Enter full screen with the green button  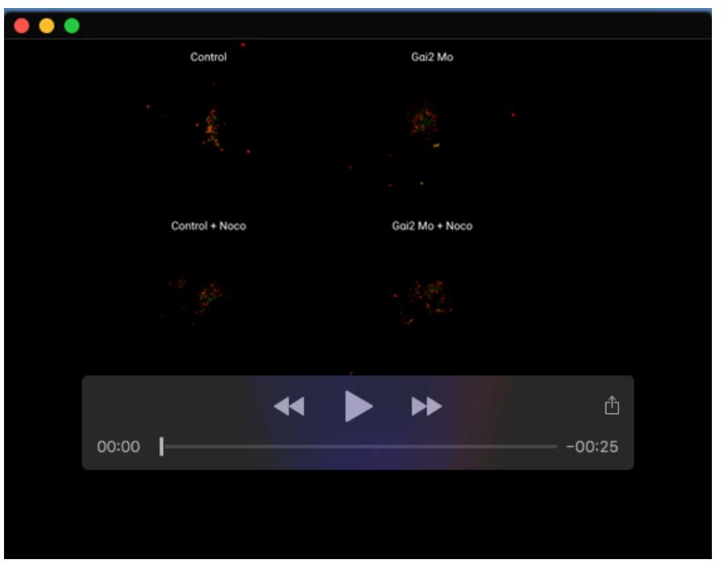pyautogui.click(x=72, y=25)
